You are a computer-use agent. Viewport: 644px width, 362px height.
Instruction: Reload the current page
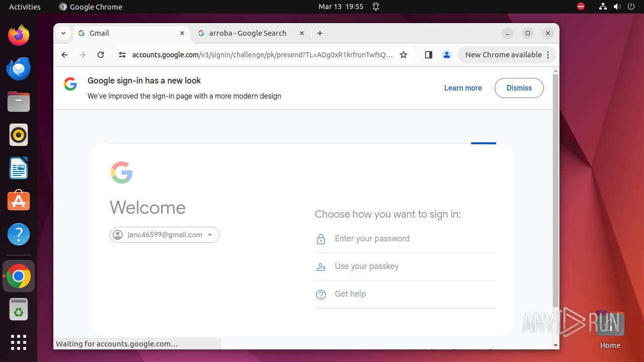[x=101, y=55]
